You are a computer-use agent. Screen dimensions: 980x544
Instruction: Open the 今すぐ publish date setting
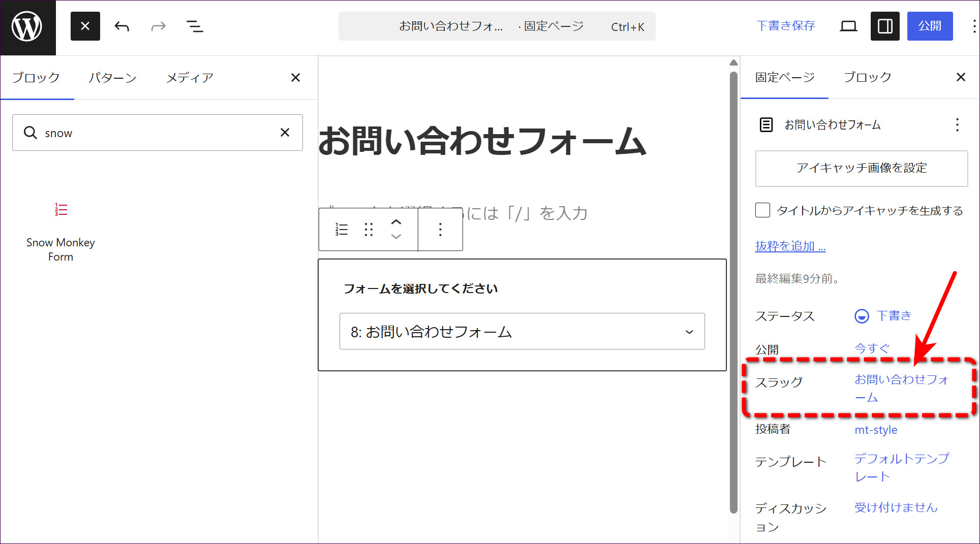[x=872, y=348]
